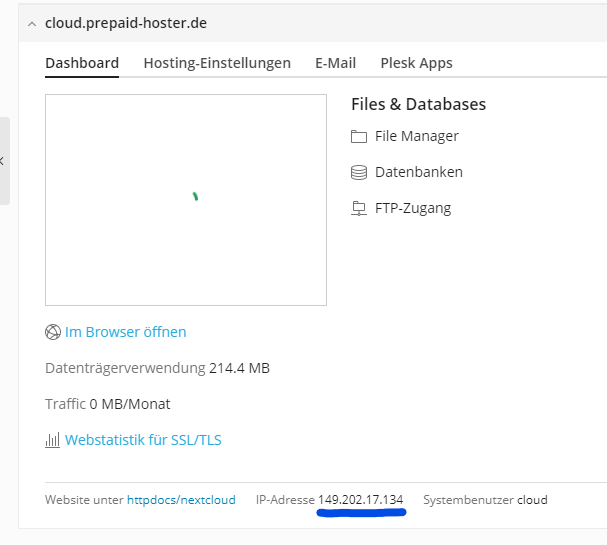Click the FTP-Zugang icon
607x545 pixels.
tap(359, 208)
